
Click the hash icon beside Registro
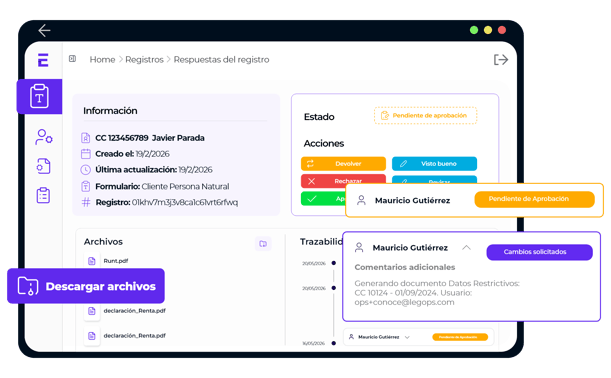86,202
